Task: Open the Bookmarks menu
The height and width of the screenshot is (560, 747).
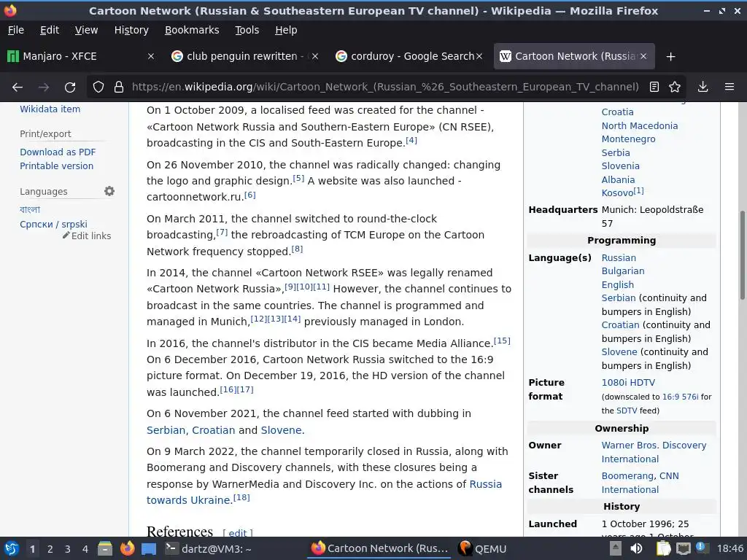Action: pyautogui.click(x=192, y=30)
